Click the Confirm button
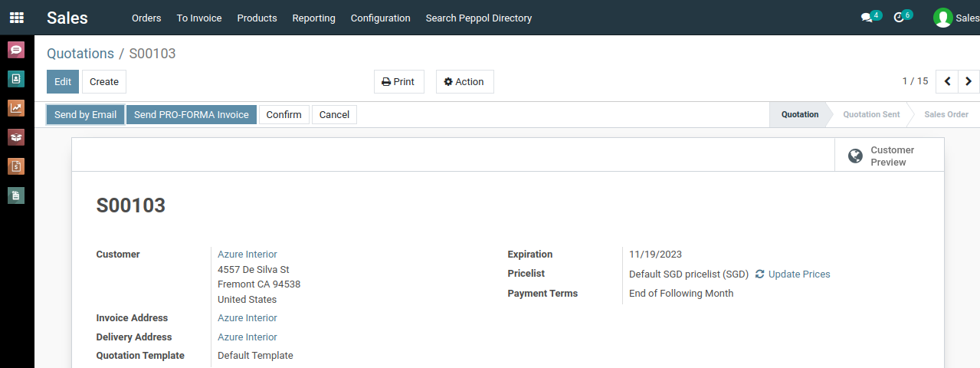 [284, 115]
